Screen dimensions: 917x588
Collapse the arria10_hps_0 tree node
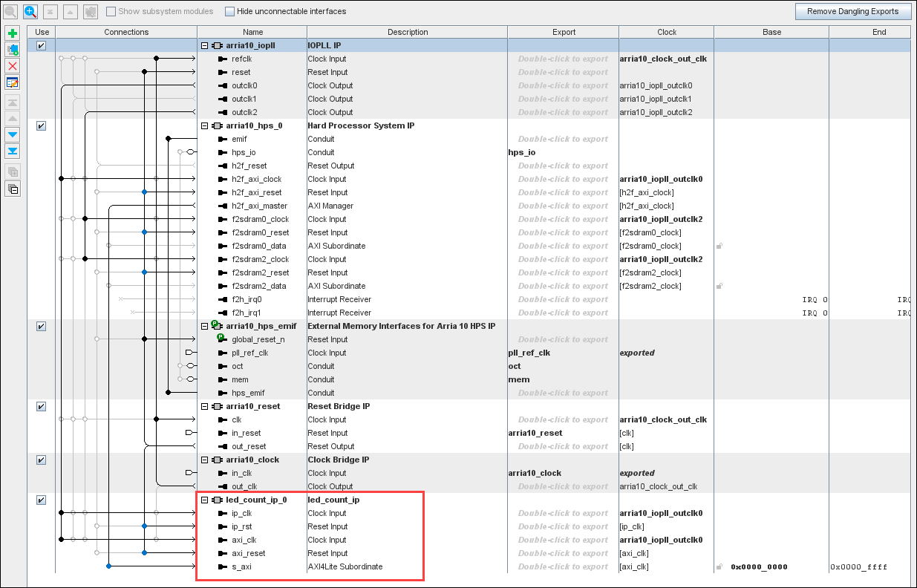pos(204,125)
